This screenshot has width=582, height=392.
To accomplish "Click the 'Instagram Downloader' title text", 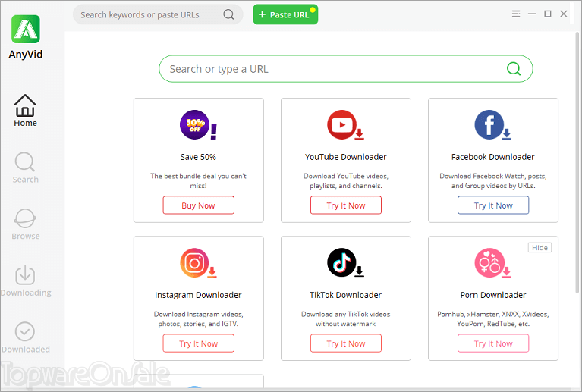I will click(x=198, y=295).
